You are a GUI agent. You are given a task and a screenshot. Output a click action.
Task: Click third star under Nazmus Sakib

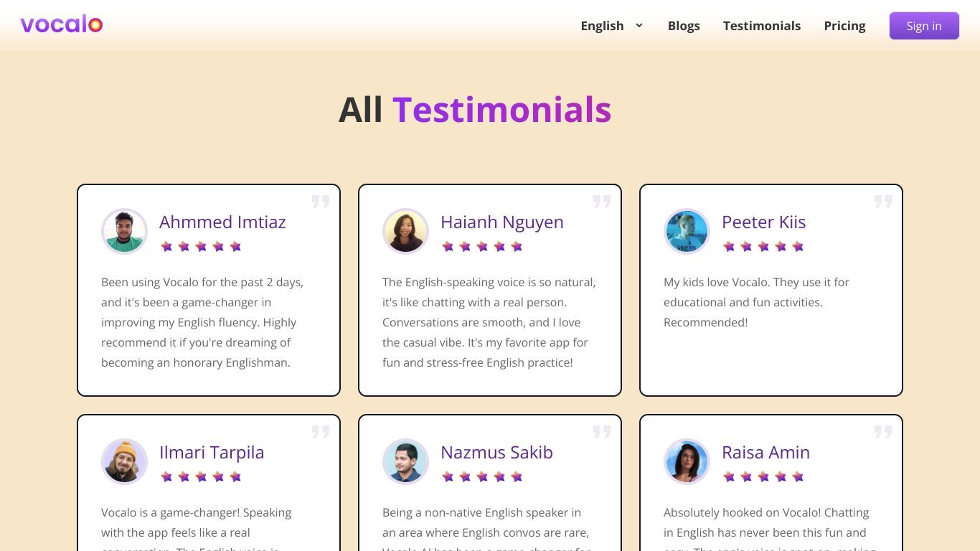click(482, 476)
